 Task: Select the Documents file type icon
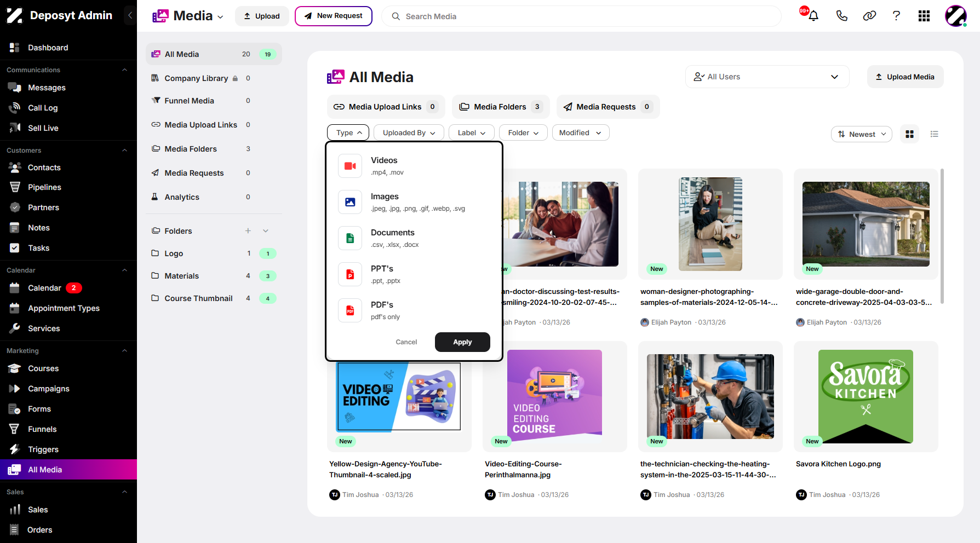(x=350, y=238)
